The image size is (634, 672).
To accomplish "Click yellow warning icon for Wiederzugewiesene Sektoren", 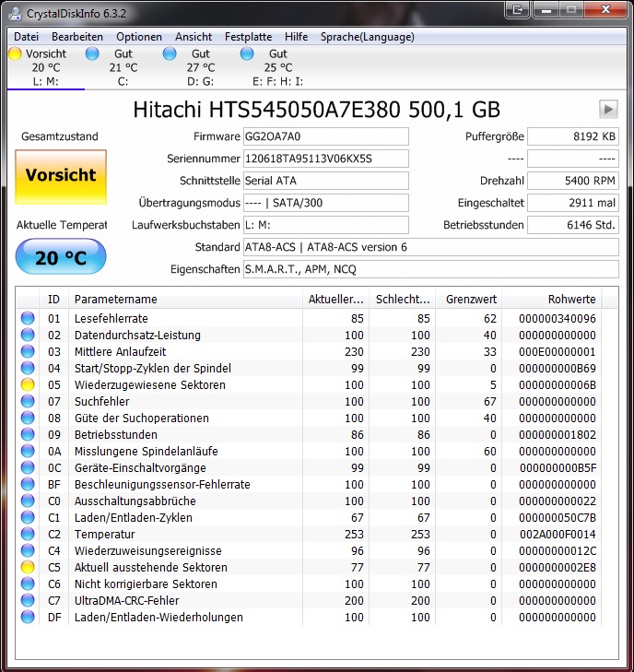I will (x=28, y=384).
